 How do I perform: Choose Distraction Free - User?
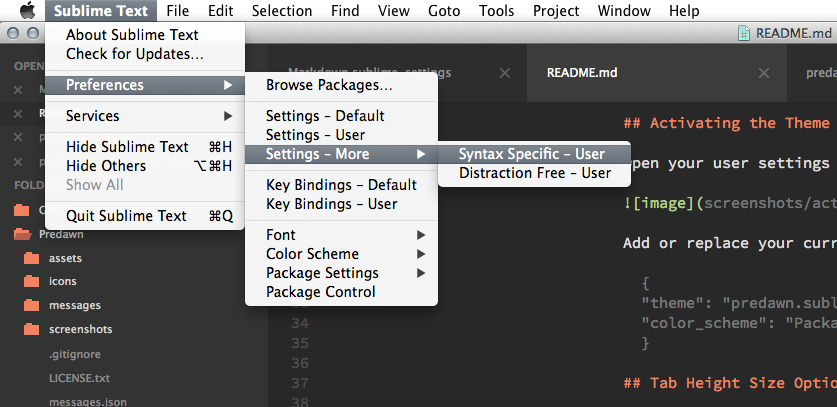click(x=534, y=173)
